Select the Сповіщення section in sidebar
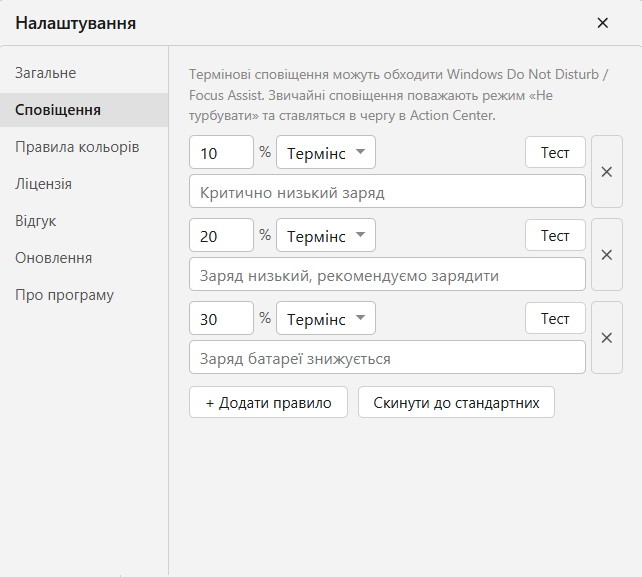This screenshot has width=642, height=577. coord(84,110)
